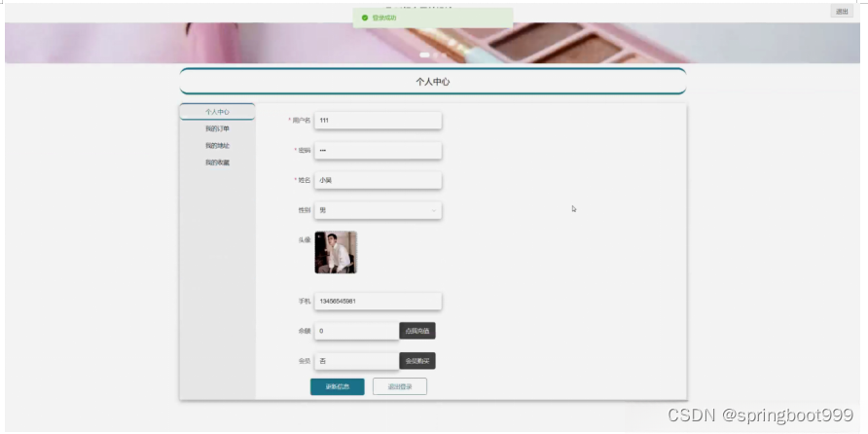The image size is (868, 434).
Task: Select the 个人中心 sidebar tab
Action: [x=217, y=112]
